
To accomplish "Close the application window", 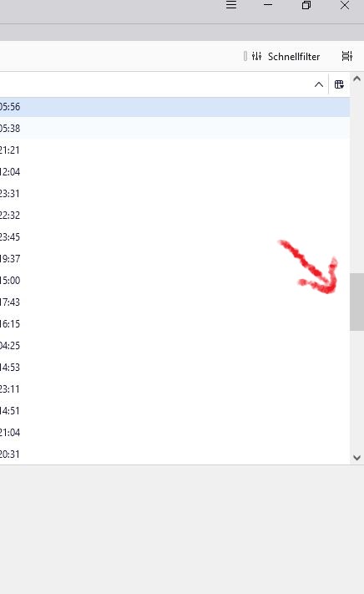I will 345,5.
